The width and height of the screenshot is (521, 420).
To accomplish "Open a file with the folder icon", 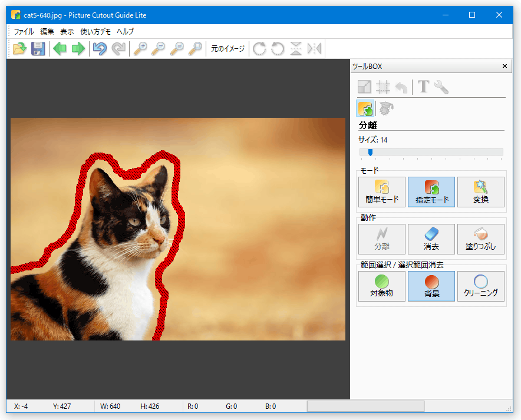I will [19, 49].
